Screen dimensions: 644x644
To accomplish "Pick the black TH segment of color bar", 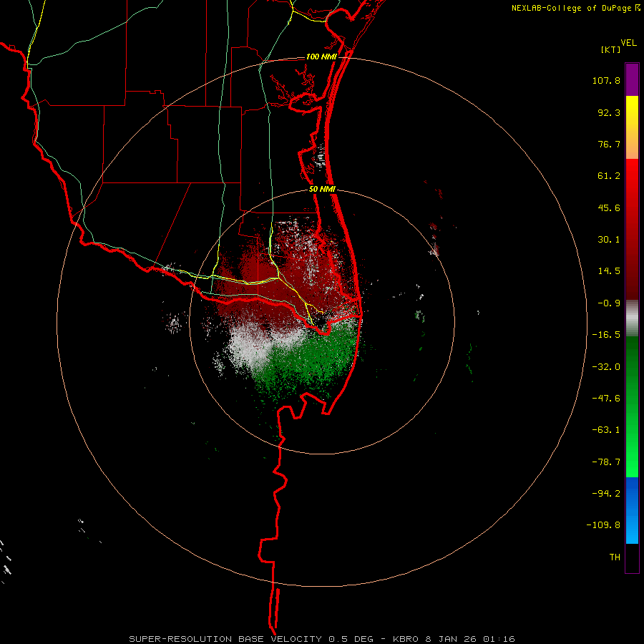I will pos(632,558).
